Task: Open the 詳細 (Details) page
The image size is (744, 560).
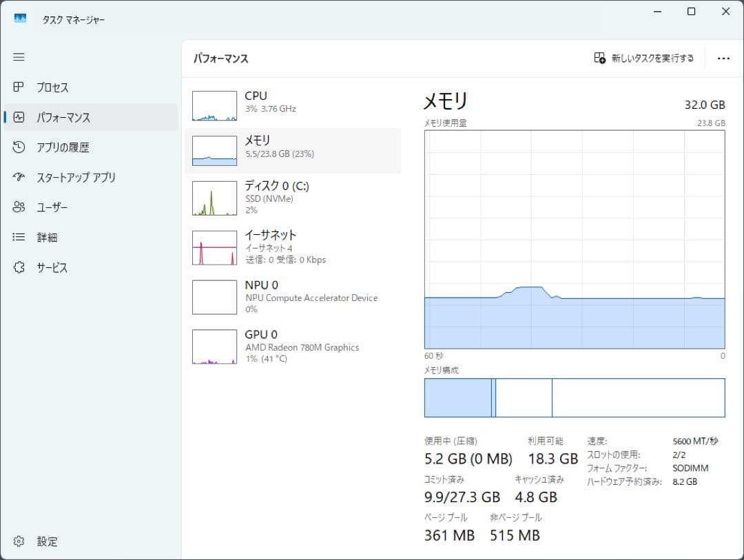Action: click(50, 237)
